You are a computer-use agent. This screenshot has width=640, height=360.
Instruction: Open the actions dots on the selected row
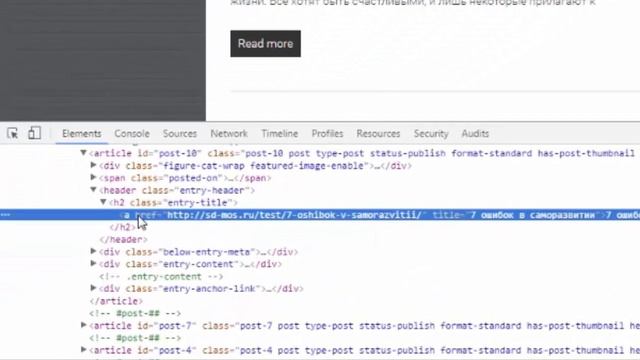pyautogui.click(x=5, y=215)
